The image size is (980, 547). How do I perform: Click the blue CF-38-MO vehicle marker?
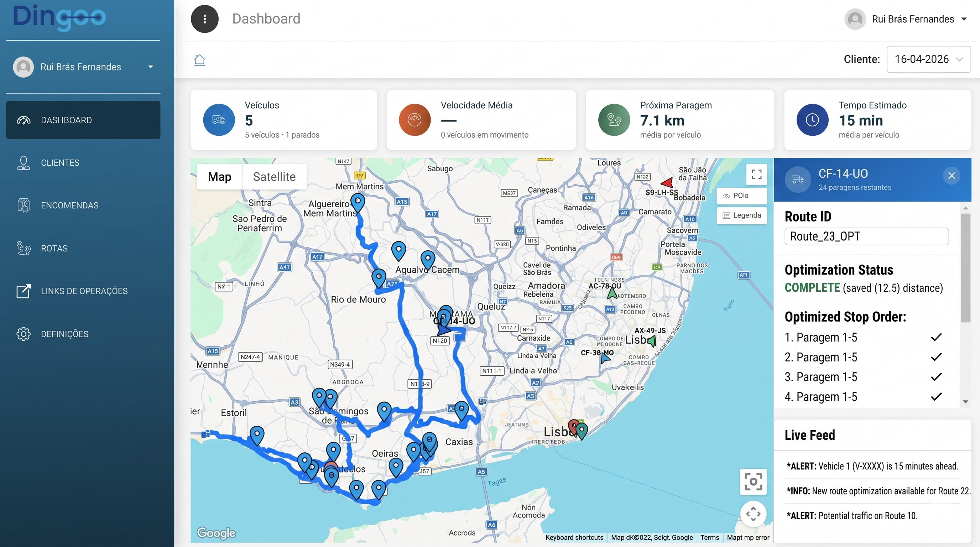point(605,358)
